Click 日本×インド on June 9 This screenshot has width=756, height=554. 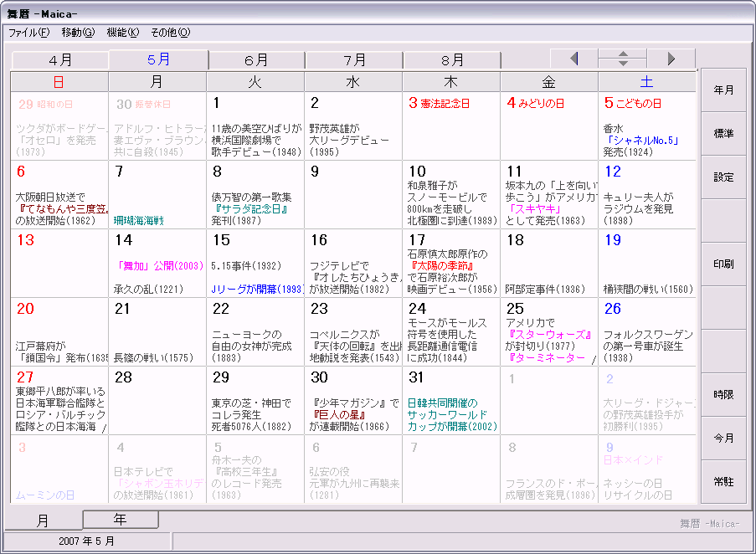click(633, 460)
